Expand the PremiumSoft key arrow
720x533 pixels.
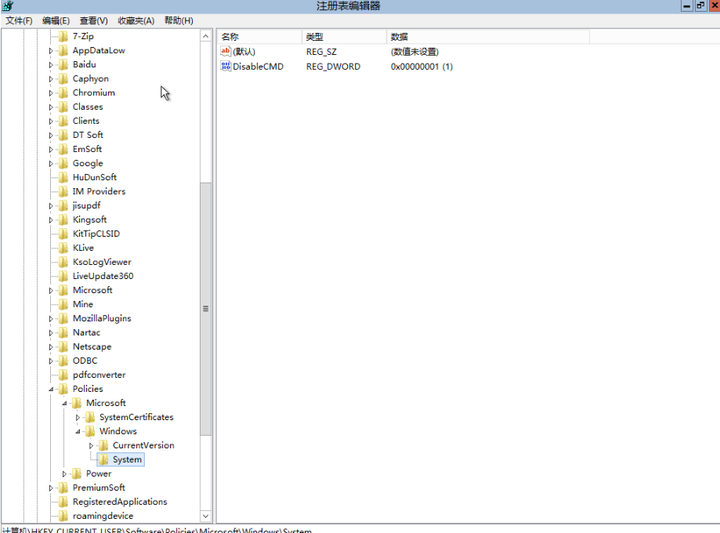(51, 488)
